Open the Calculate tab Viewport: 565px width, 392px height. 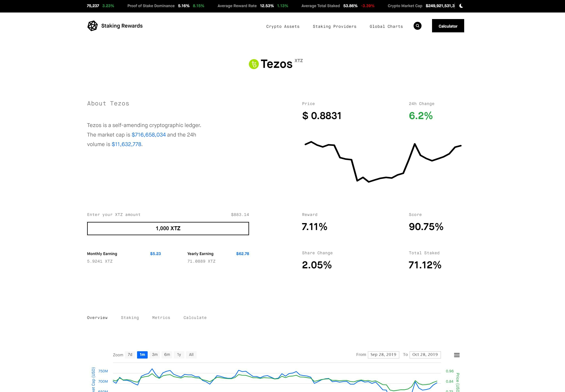point(195,318)
